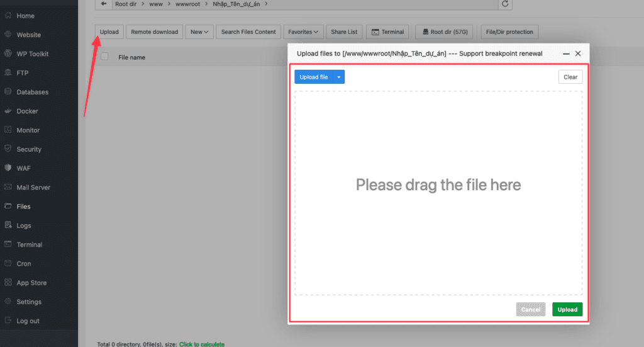Image resolution: width=644 pixels, height=347 pixels.
Task: Click the 'Click to calculate' link
Action: (202, 344)
